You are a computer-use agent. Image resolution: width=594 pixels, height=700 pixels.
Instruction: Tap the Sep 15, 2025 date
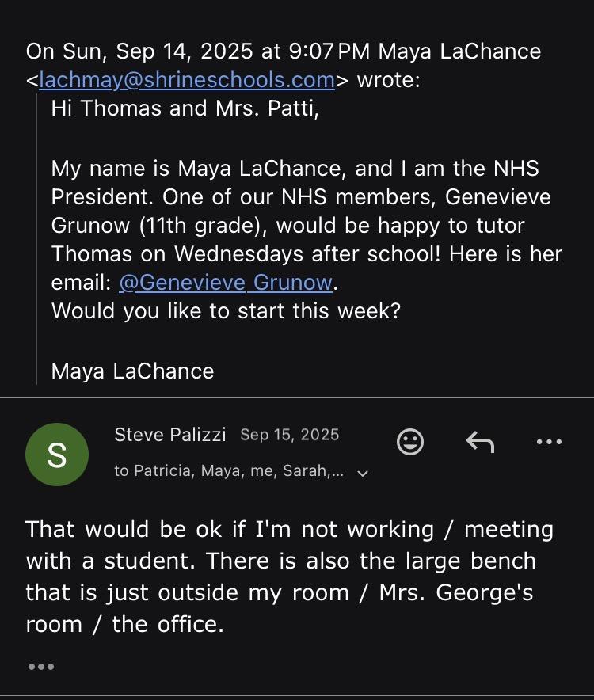click(x=289, y=435)
